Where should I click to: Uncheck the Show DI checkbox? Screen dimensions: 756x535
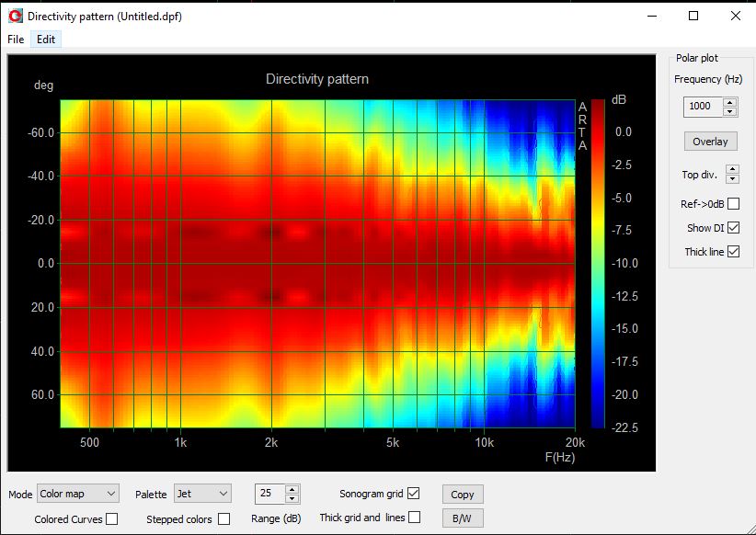click(733, 227)
